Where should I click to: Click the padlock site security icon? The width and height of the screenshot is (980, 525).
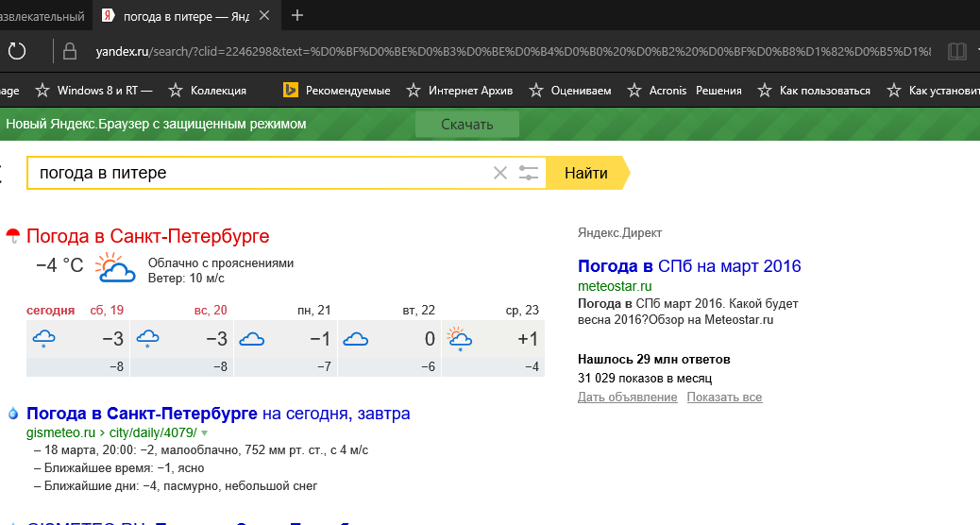pyautogui.click(x=69, y=51)
